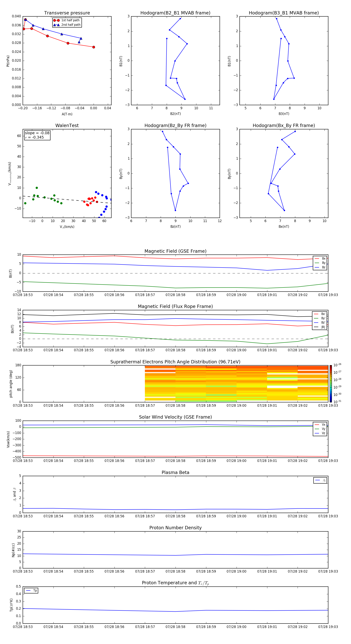The height and width of the screenshot is (644, 351).
Task: Select the '2nd half path' legend entry
Action: pyautogui.click(x=67, y=25)
